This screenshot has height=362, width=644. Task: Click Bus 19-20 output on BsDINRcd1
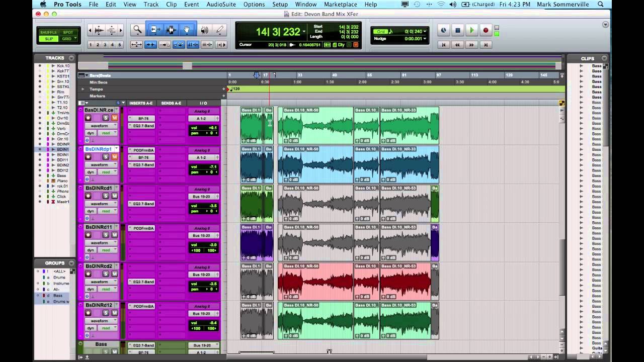pos(204,197)
